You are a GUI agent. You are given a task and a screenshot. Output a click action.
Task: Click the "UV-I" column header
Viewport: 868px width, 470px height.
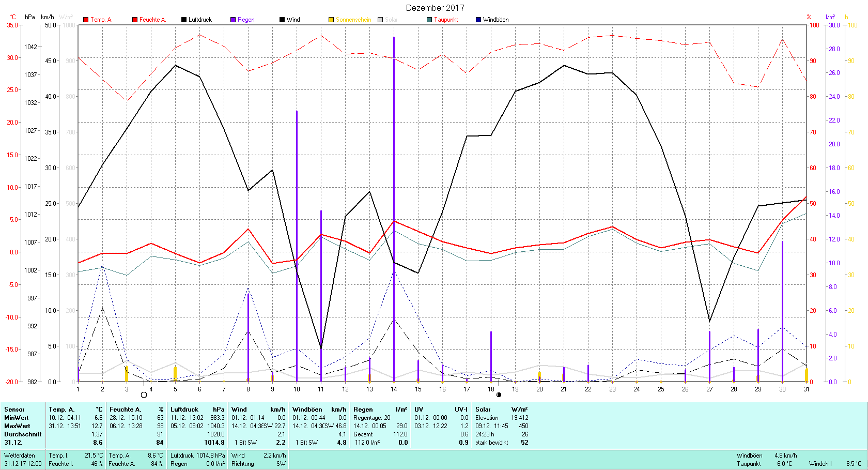pyautogui.click(x=461, y=410)
